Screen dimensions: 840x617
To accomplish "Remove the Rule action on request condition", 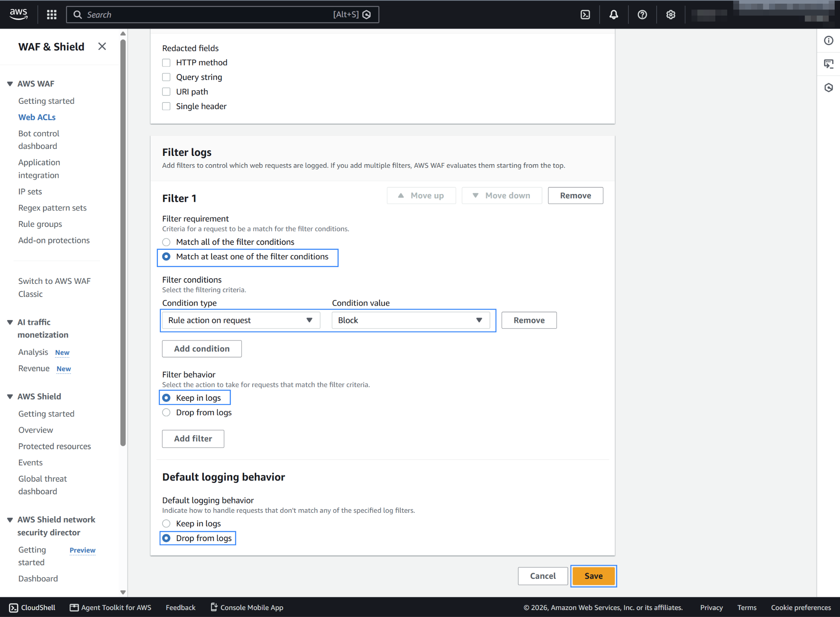I will [529, 320].
